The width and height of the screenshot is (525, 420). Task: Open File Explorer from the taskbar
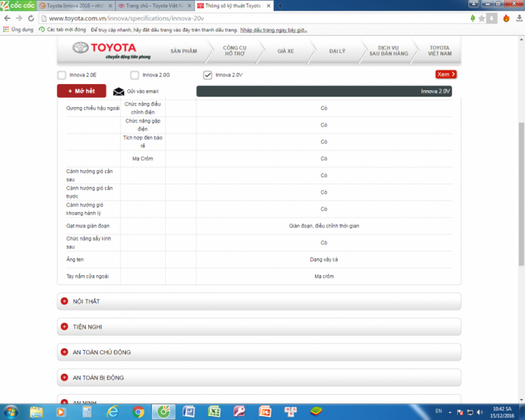tap(36, 412)
